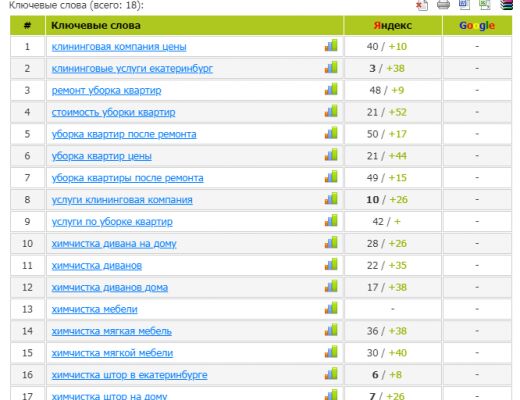520x400 pixels.
Task: Open chart icon for химчистка штор в екатеринбурге
Action: tap(331, 374)
